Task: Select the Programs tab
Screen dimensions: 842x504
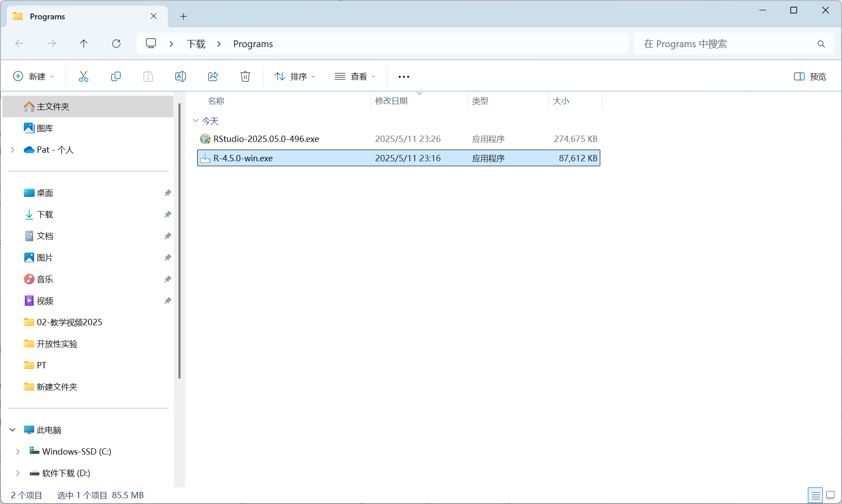Action: [x=88, y=17]
